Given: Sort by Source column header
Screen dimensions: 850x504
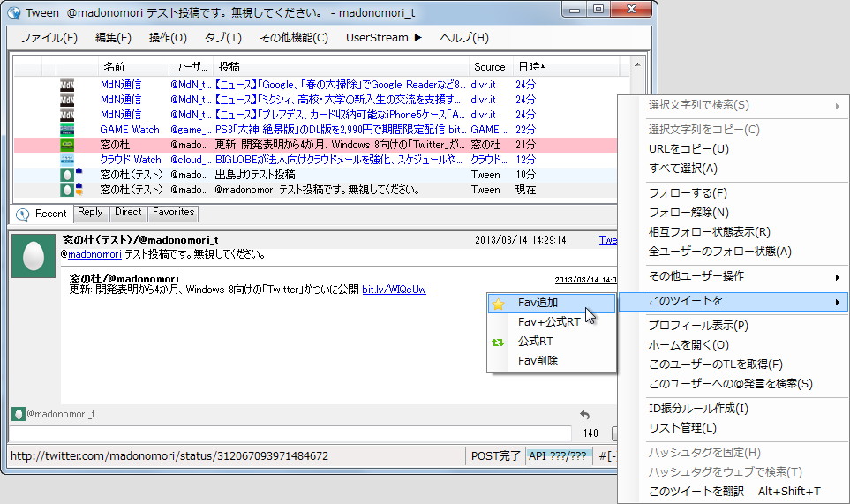Looking at the screenshot, I should [491, 67].
